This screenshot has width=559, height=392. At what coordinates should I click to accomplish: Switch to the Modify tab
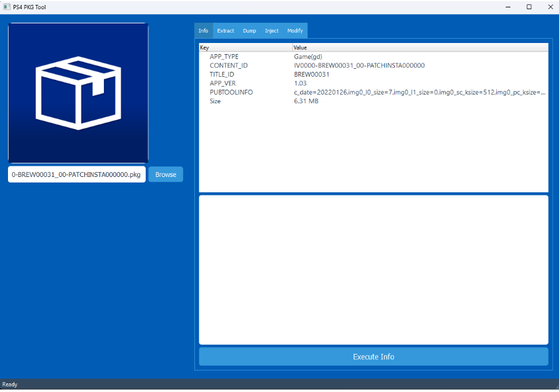click(295, 31)
